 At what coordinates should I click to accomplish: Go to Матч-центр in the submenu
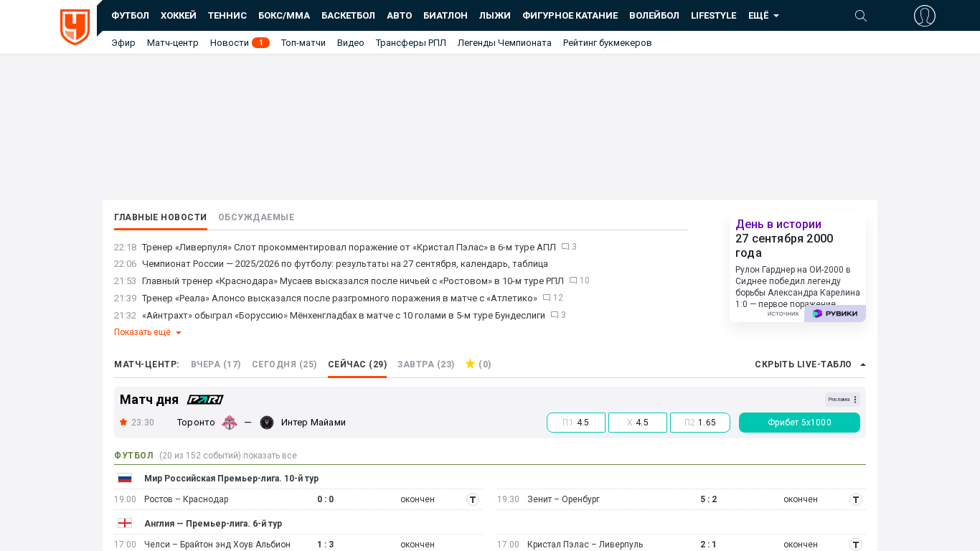pyautogui.click(x=173, y=43)
